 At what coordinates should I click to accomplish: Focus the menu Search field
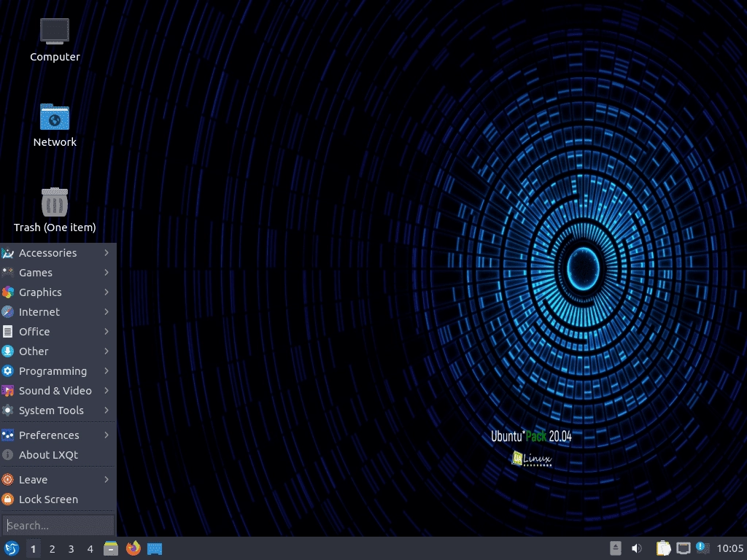point(58,525)
